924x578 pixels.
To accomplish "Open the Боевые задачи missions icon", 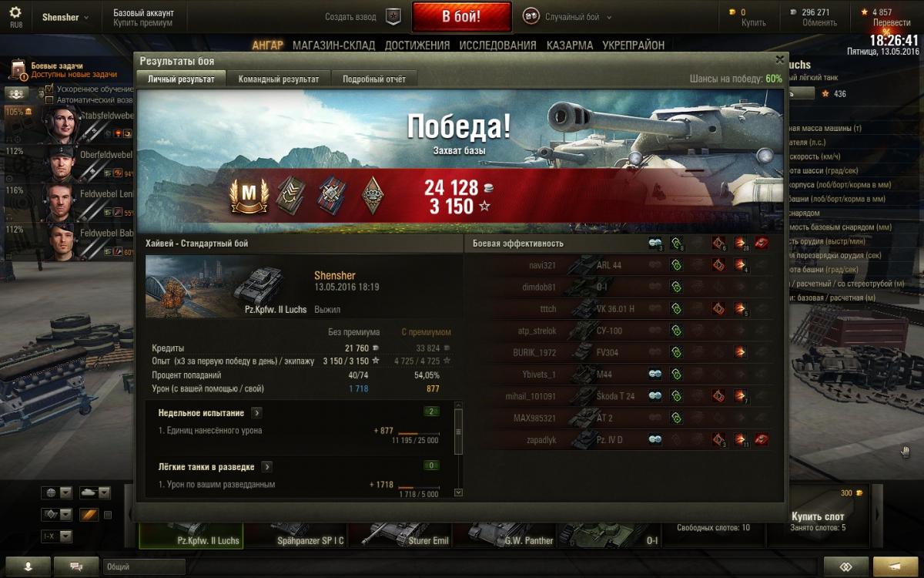I will [18, 70].
